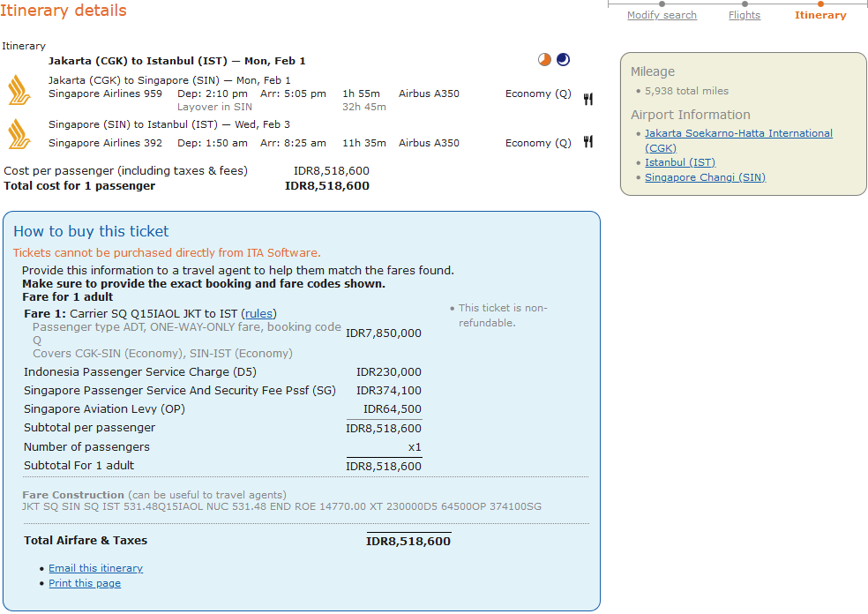Image resolution: width=868 pixels, height=614 pixels.
Task: Open Singapore Changi (SIN) airport link
Action: [x=706, y=177]
